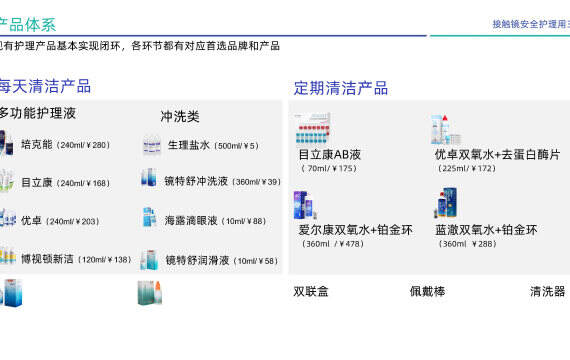Viewport: 570px width, 360px height.
Task: Click the 蓝澈双氧水+铂金环 product name
Action: (x=486, y=230)
